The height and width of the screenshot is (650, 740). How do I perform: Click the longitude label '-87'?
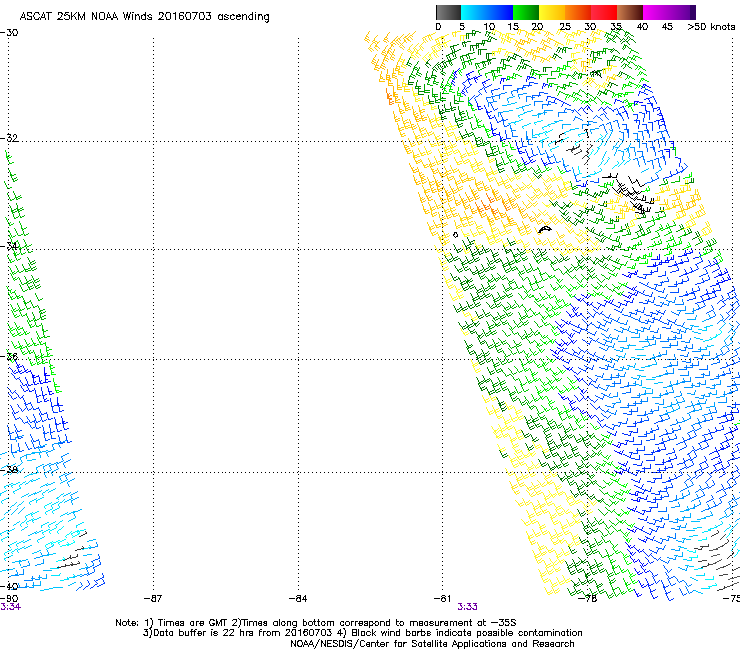pyautogui.click(x=153, y=599)
